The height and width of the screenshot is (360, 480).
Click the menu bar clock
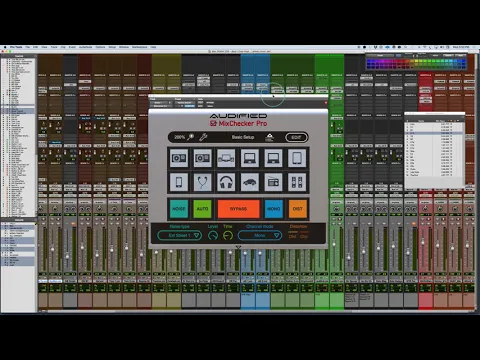(461, 47)
